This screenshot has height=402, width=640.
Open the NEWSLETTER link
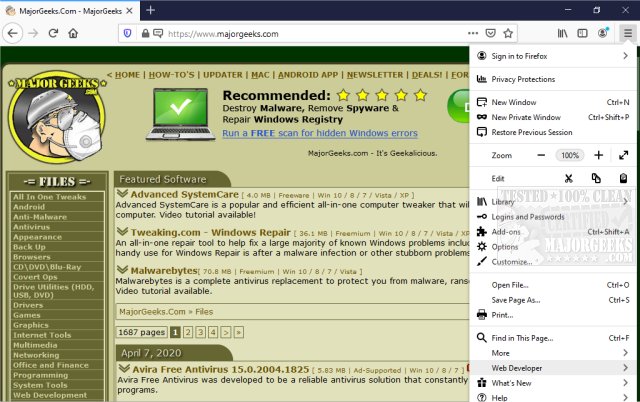point(375,75)
